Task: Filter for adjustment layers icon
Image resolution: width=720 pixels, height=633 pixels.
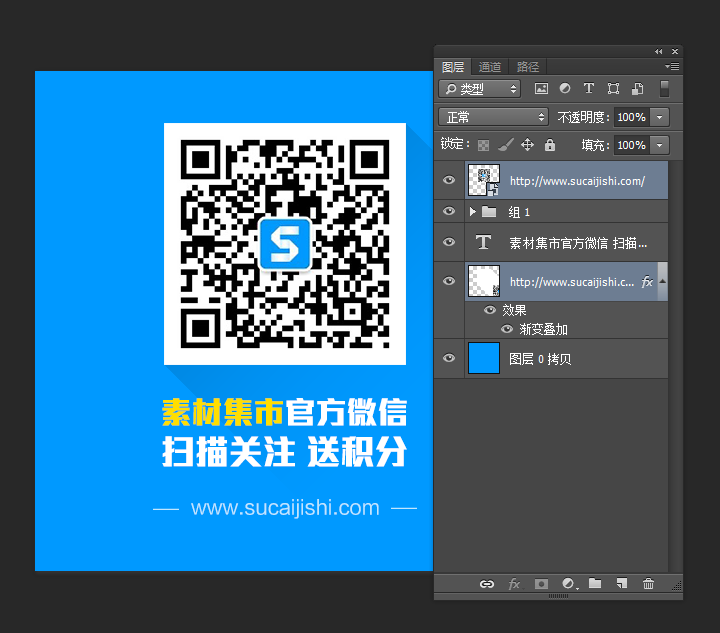Action: pyautogui.click(x=565, y=88)
